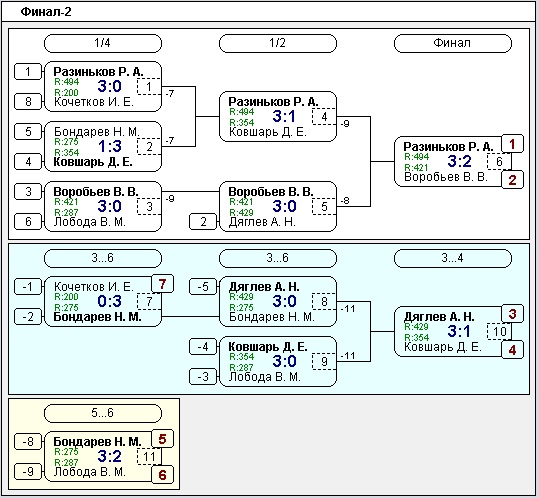This screenshot has width=539, height=498.
Task: Click the 5...6 round header
Action: coord(103,413)
